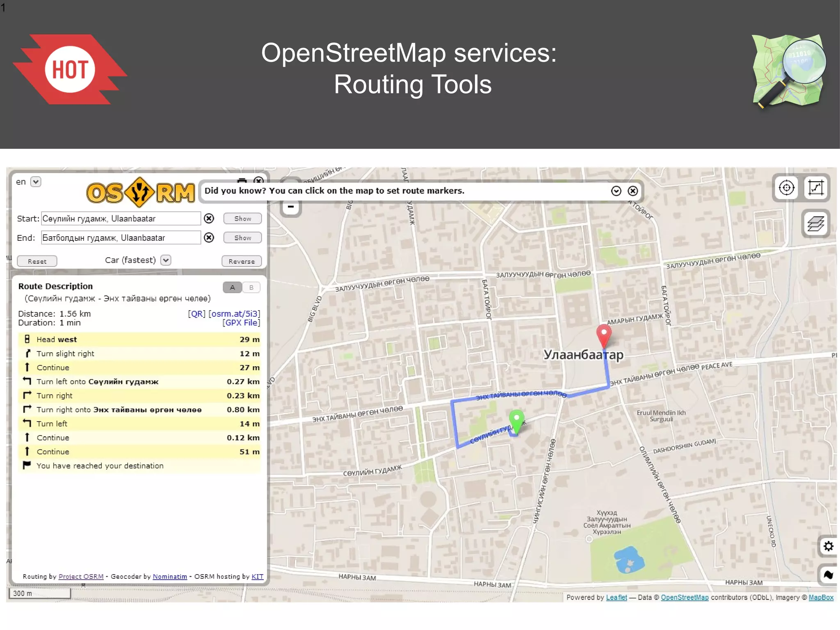Select route alternative A
The image size is (840, 630).
(x=233, y=288)
